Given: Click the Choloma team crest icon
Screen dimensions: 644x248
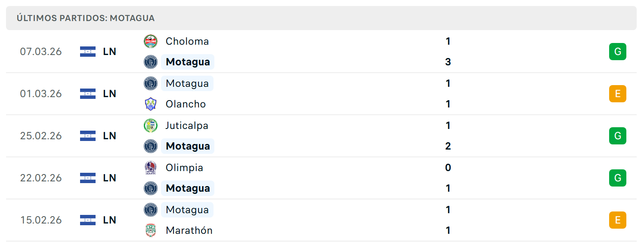Looking at the screenshot, I should coord(151,41).
